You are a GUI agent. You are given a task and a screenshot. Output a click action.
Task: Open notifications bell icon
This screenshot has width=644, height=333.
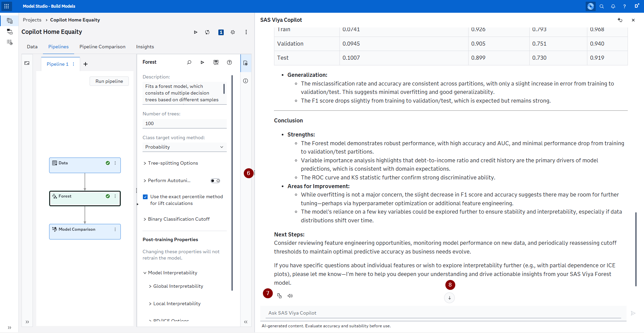click(x=613, y=6)
